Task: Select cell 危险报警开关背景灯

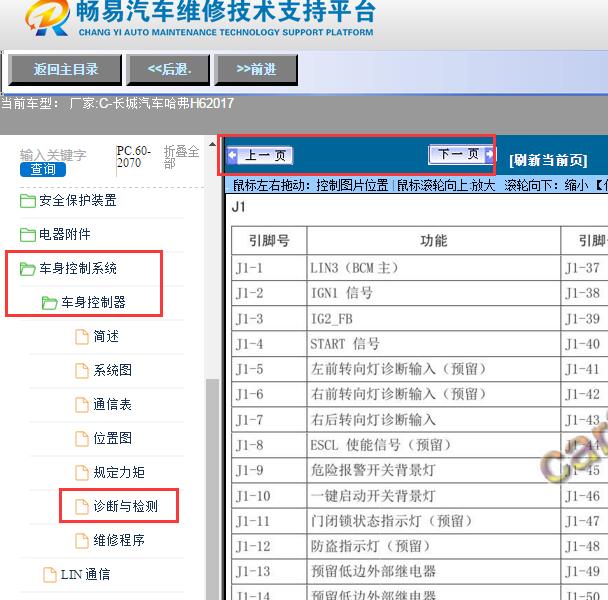Action: pyautogui.click(x=434, y=470)
